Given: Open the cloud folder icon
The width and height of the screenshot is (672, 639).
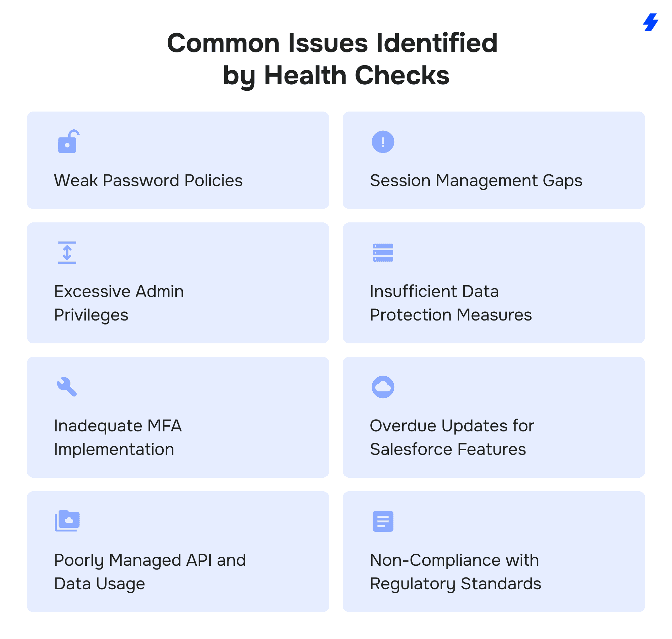Looking at the screenshot, I should pyautogui.click(x=68, y=521).
